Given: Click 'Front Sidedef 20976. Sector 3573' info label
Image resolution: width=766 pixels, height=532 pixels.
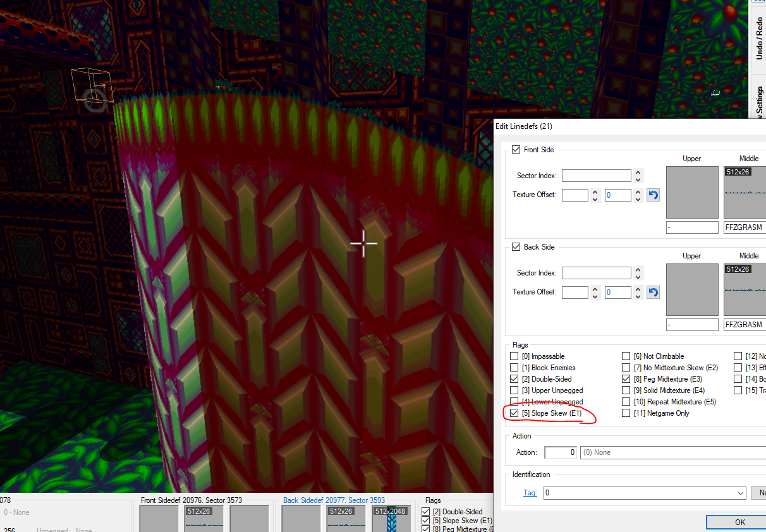Looking at the screenshot, I should point(192,500).
